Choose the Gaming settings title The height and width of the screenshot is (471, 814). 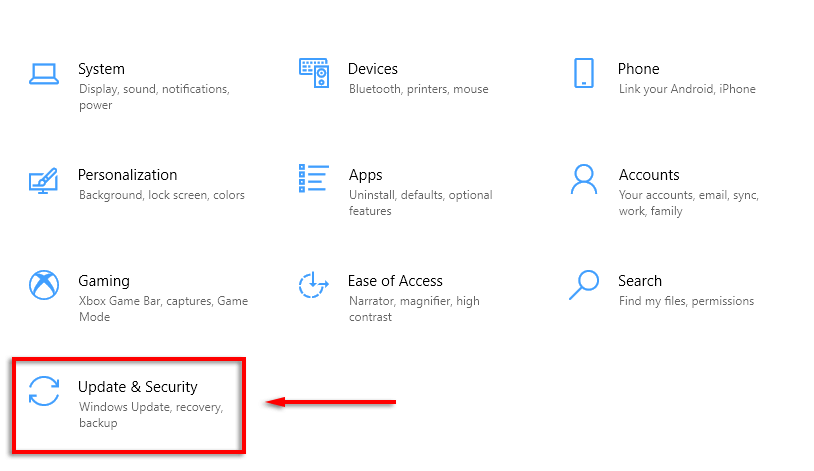(104, 281)
